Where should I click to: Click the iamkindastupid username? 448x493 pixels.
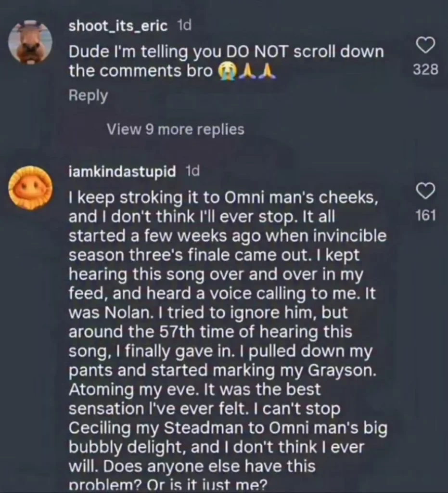click(122, 171)
